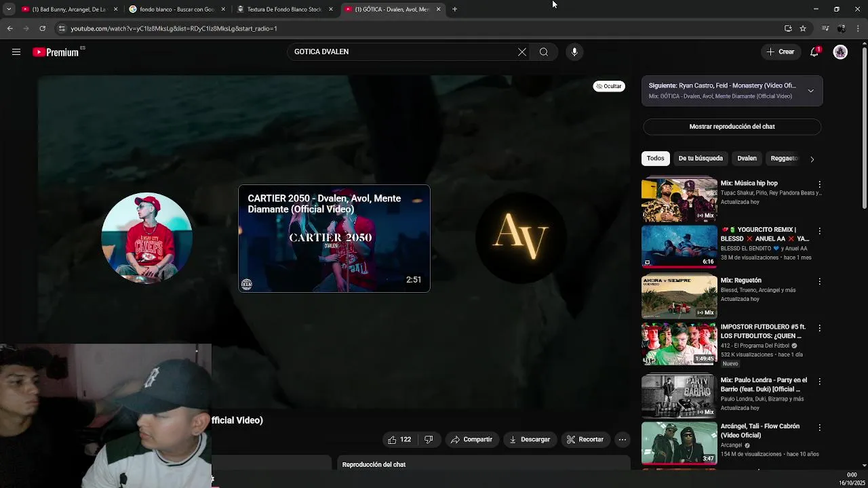868x488 pixels.
Task: Click Descargar to download the video
Action: (530, 439)
